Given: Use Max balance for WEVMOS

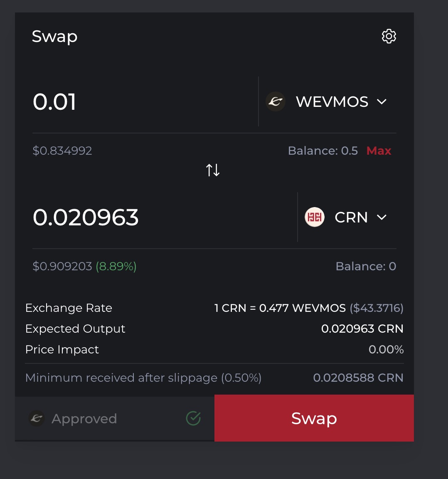Looking at the screenshot, I should coord(379,151).
